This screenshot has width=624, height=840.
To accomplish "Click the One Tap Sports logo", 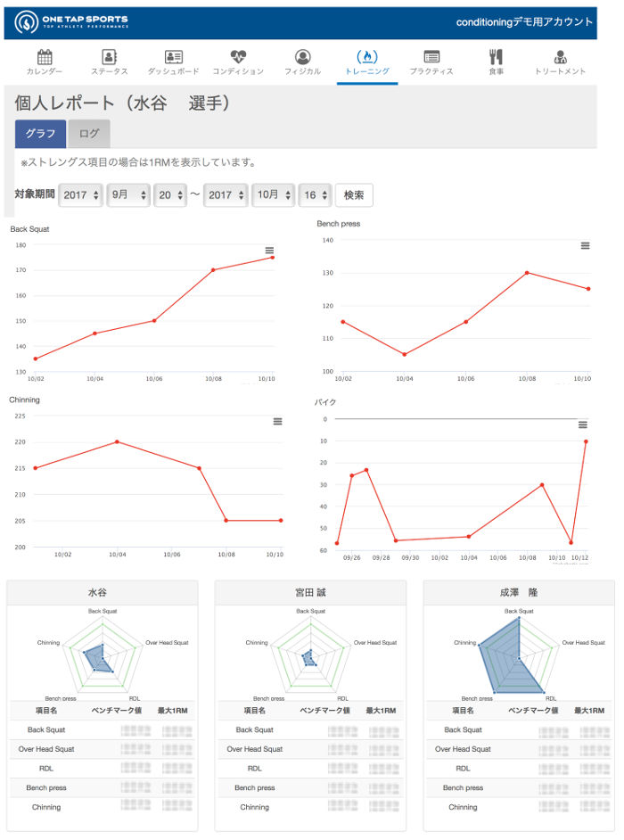I will point(72,21).
